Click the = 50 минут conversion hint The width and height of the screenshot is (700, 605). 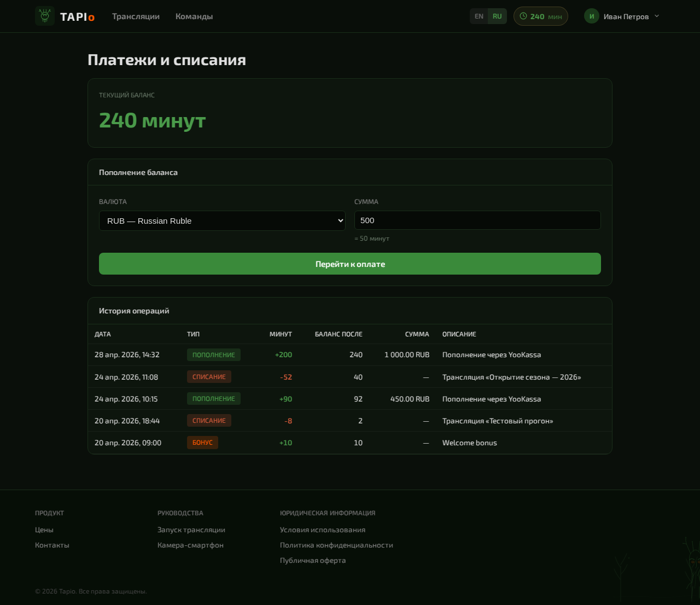[x=372, y=238]
